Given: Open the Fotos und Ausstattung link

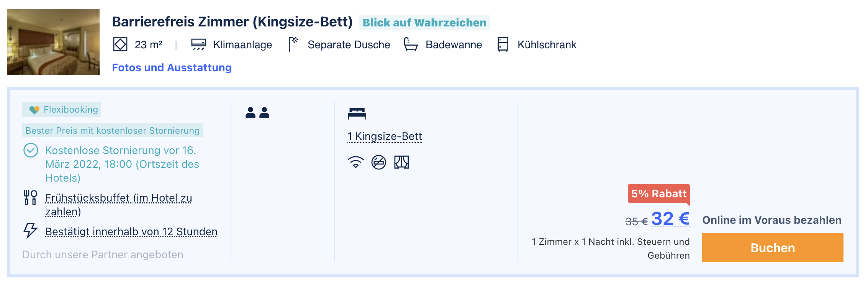Looking at the screenshot, I should click(172, 67).
